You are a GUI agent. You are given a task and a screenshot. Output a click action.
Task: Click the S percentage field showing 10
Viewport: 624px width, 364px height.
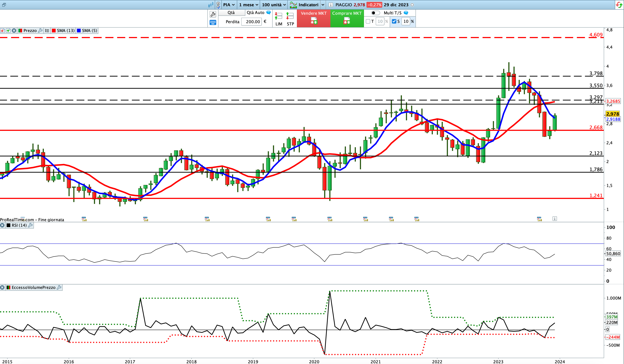406,22
